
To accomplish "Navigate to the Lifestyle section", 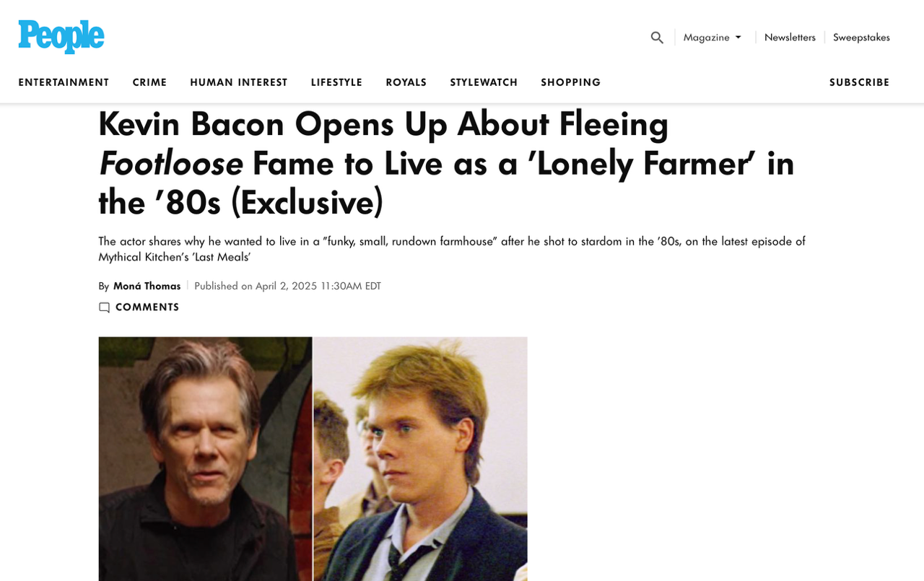I will pyautogui.click(x=336, y=82).
